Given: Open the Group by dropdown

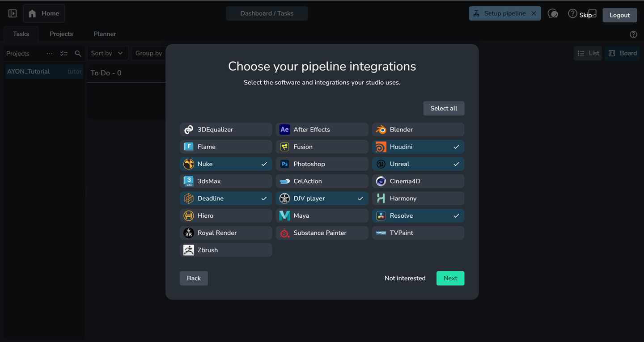Looking at the screenshot, I should pos(149,53).
